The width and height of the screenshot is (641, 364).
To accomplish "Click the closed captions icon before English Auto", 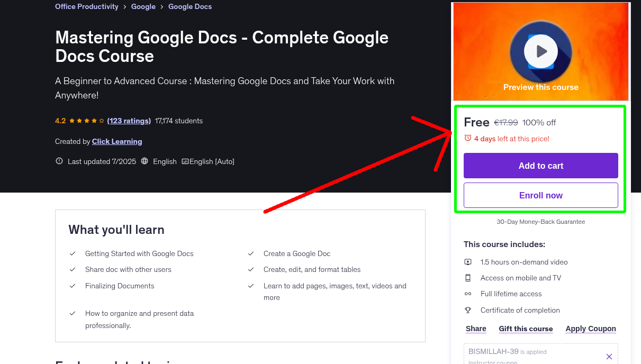I will click(186, 161).
